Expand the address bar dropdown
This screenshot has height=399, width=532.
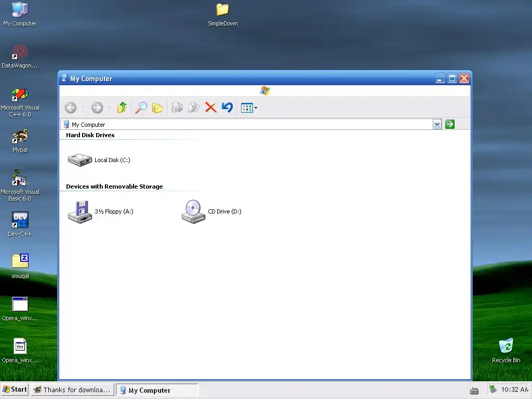[437, 125]
